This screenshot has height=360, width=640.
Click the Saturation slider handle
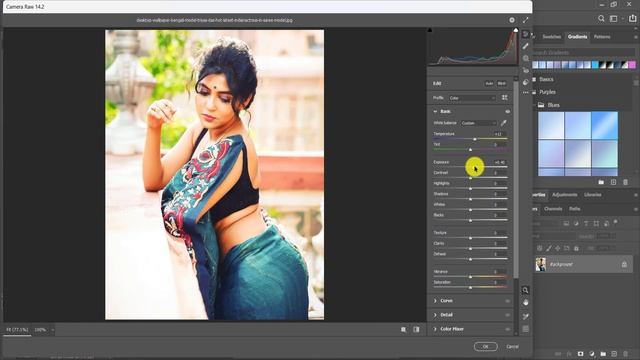471,287
